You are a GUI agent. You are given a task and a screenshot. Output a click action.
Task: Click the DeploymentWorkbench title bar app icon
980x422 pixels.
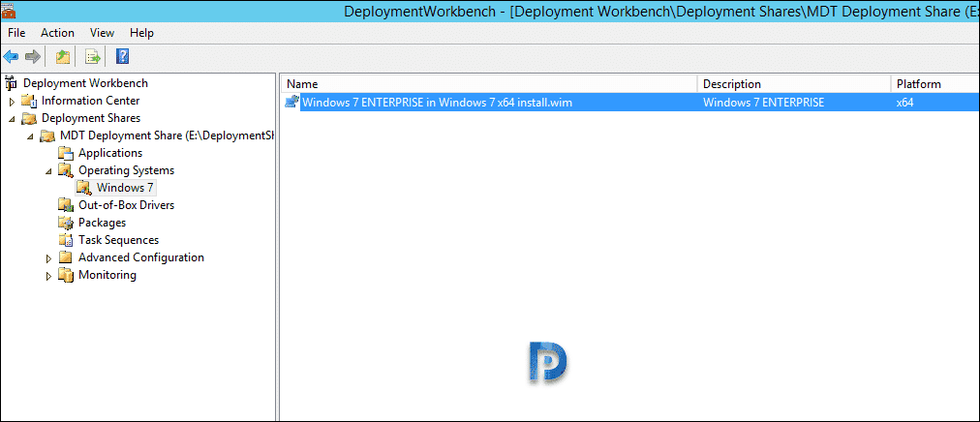click(9, 12)
